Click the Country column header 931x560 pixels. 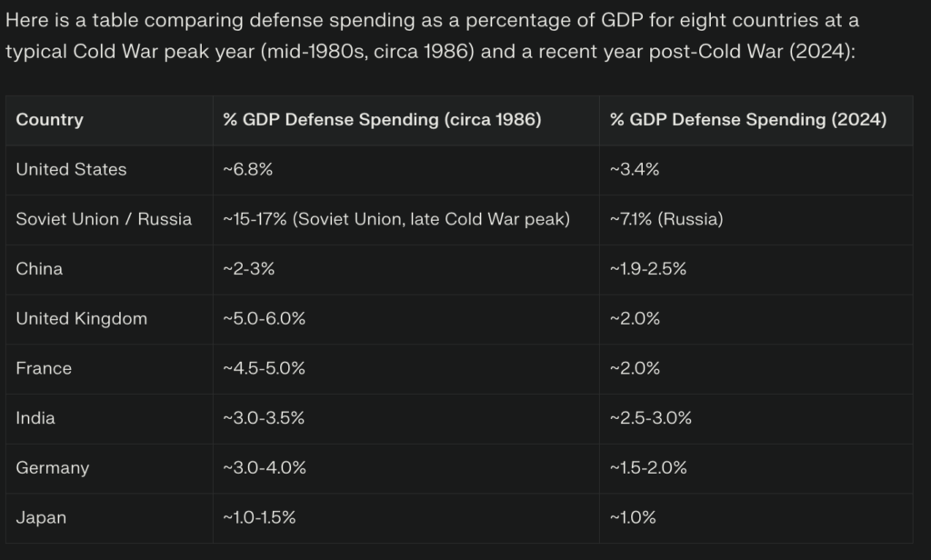[50, 120]
